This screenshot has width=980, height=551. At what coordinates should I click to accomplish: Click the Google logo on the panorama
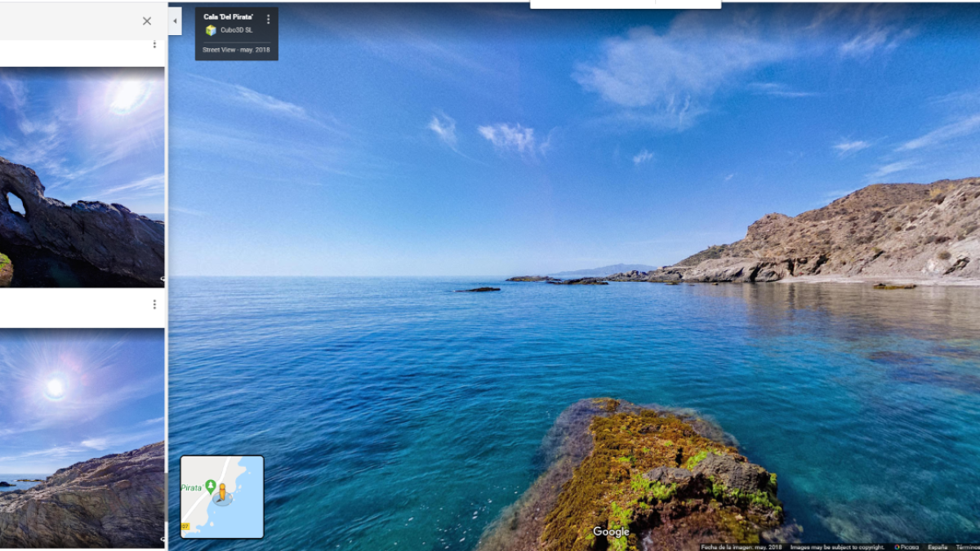tap(611, 532)
